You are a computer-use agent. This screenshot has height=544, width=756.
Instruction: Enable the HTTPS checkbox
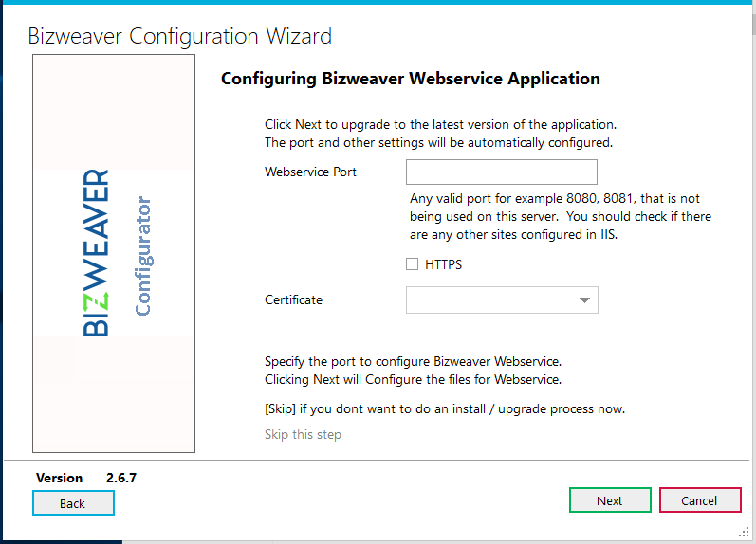(412, 264)
